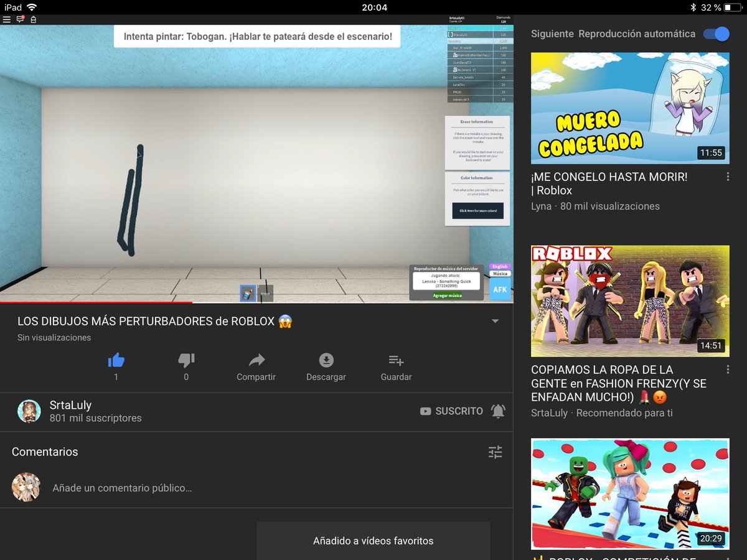Click the Roblox backpack icon in video
The width and height of the screenshot is (747, 560).
click(34, 19)
